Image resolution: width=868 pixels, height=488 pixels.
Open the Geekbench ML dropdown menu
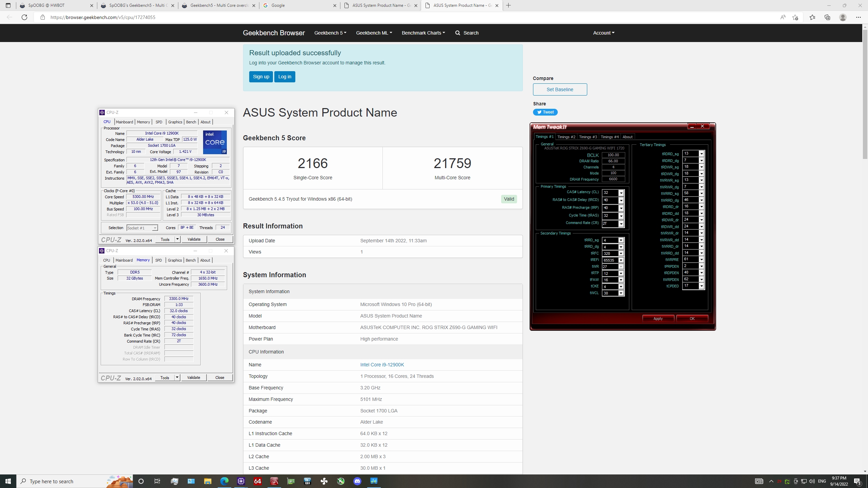point(374,33)
